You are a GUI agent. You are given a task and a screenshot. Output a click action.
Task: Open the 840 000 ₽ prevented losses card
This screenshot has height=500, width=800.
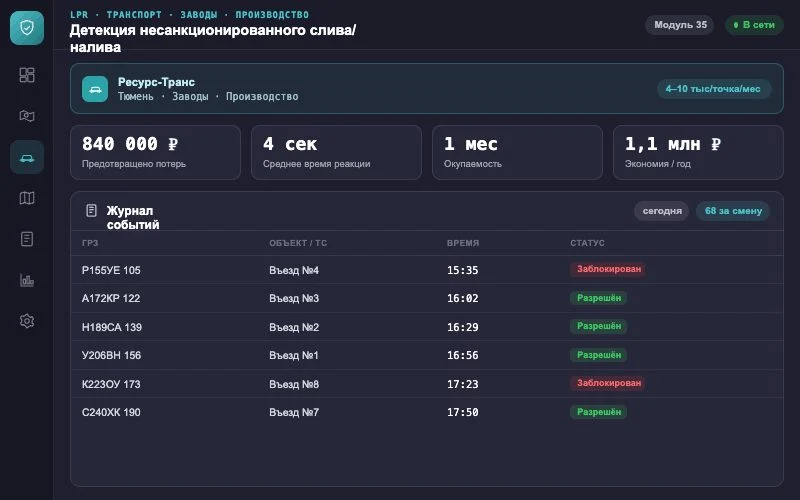tap(155, 152)
